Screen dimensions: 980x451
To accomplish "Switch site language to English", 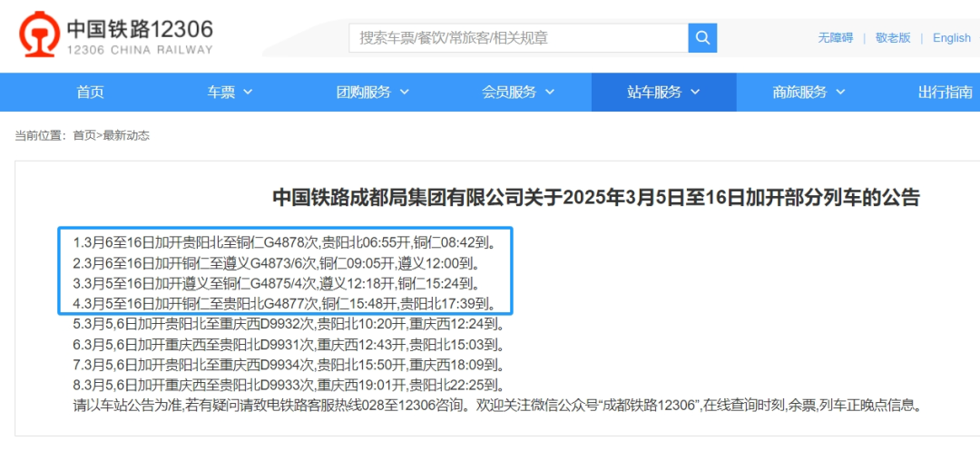I will [951, 38].
